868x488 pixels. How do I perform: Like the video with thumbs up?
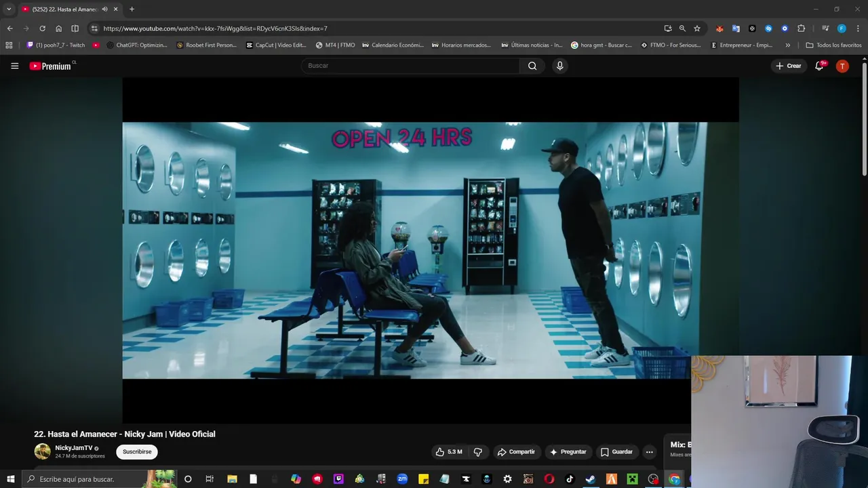pyautogui.click(x=449, y=452)
